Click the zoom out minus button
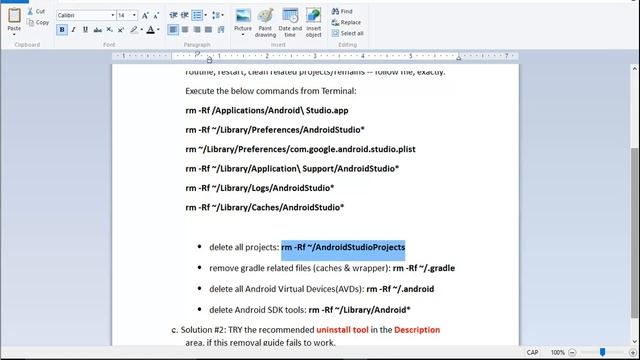Image resolution: width=640 pixels, height=360 pixels. [572, 352]
